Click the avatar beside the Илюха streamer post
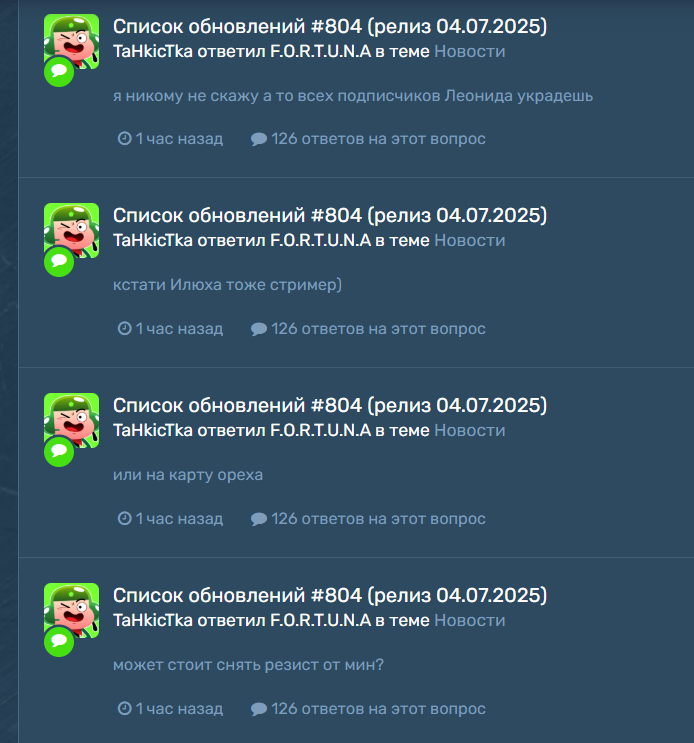The width and height of the screenshot is (694, 743). [72, 231]
